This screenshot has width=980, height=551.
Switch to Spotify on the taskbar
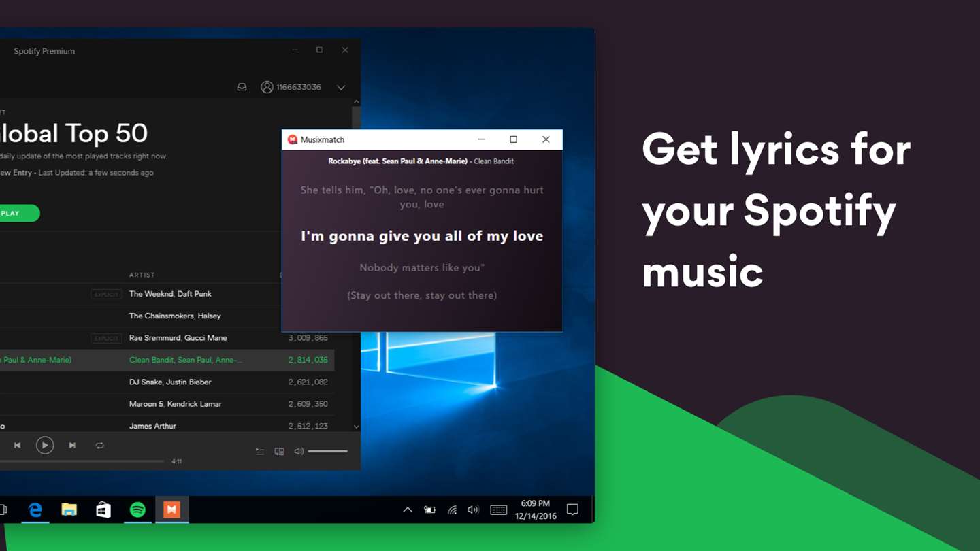(x=137, y=510)
